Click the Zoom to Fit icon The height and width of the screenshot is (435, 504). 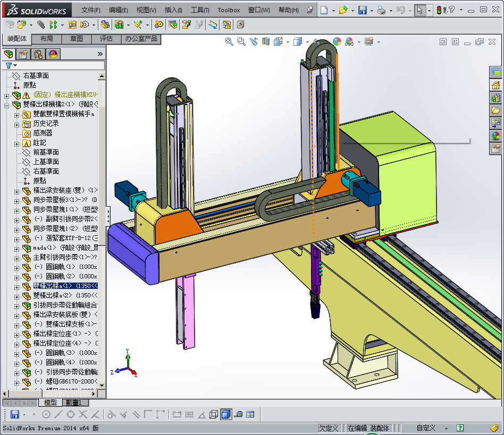pyautogui.click(x=229, y=41)
